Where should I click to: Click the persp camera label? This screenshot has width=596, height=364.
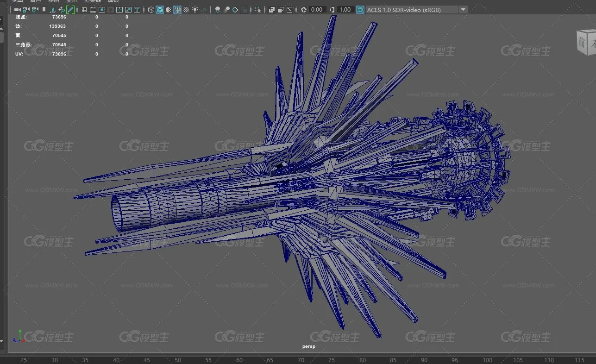coord(309,346)
